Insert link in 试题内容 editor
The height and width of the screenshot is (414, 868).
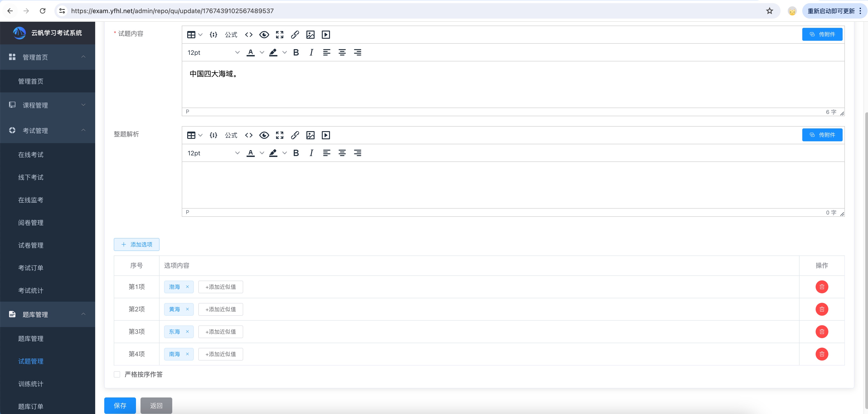pos(295,35)
